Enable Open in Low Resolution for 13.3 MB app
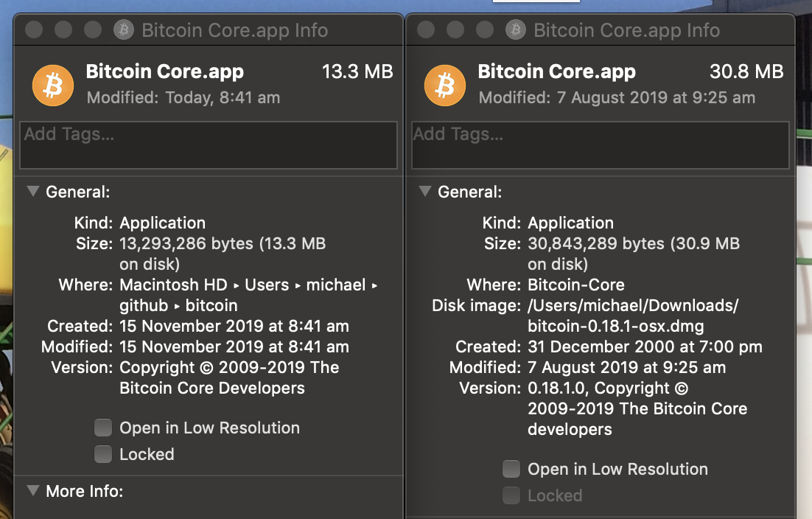Viewport: 812px width, 519px height. click(x=103, y=428)
